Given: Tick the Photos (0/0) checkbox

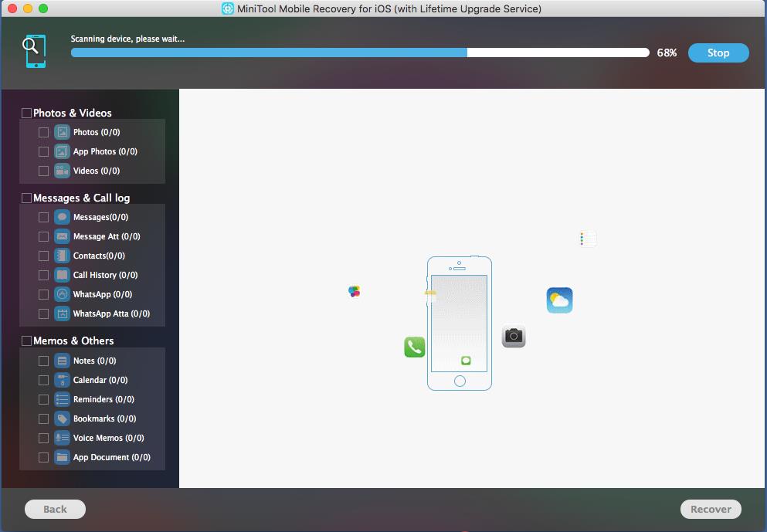Looking at the screenshot, I should click(43, 133).
